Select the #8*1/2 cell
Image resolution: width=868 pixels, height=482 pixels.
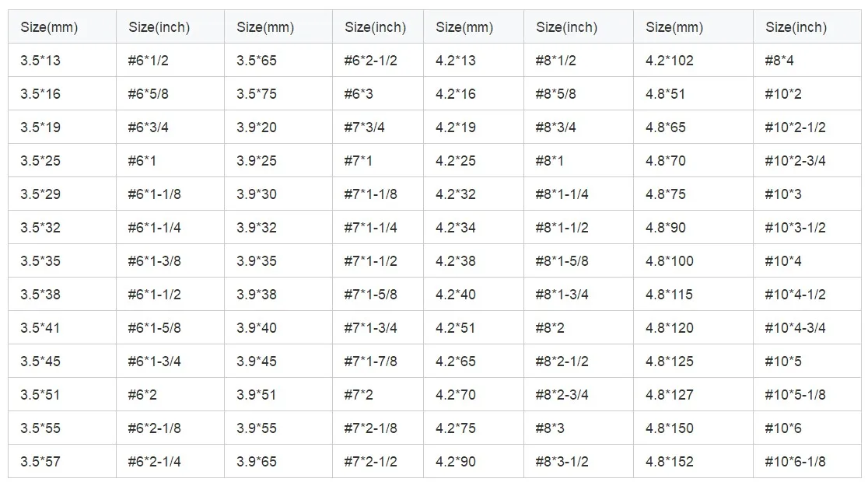(x=556, y=61)
